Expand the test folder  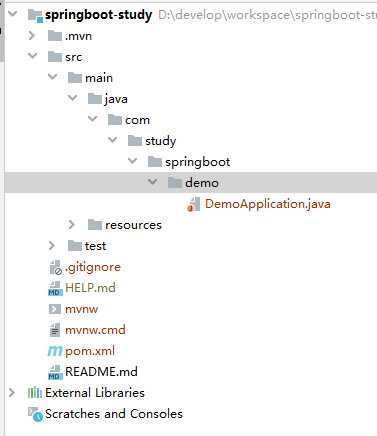point(52,246)
